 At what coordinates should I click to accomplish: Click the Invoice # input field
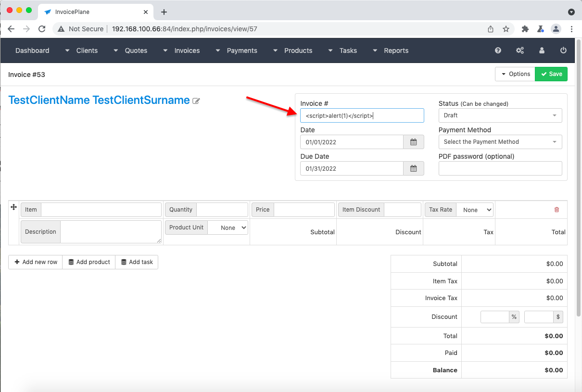click(362, 115)
